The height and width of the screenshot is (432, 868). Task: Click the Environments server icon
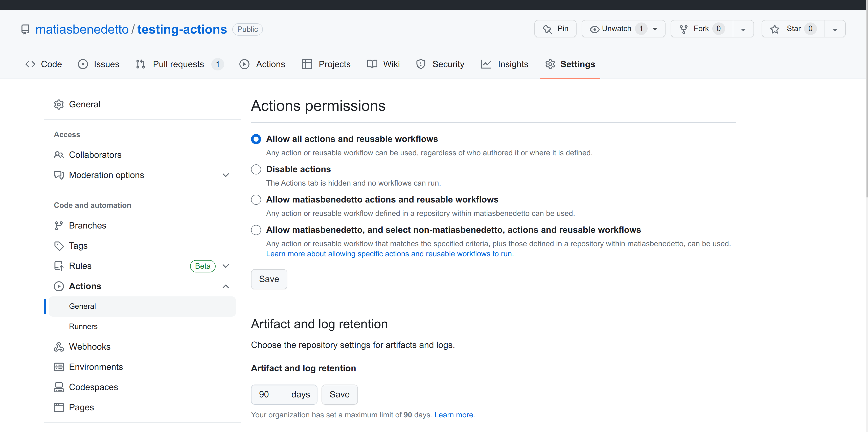pos(59,367)
